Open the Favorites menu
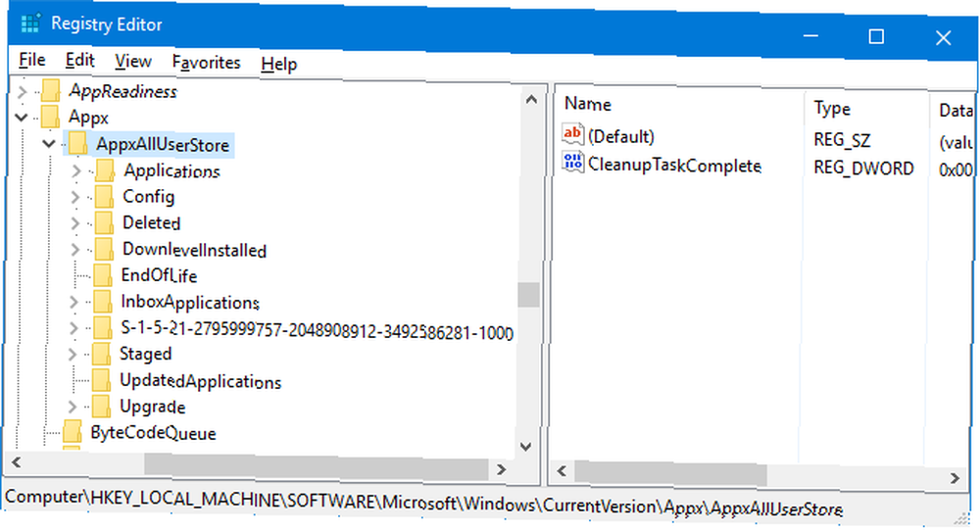The width and height of the screenshot is (980, 530). pos(206,63)
